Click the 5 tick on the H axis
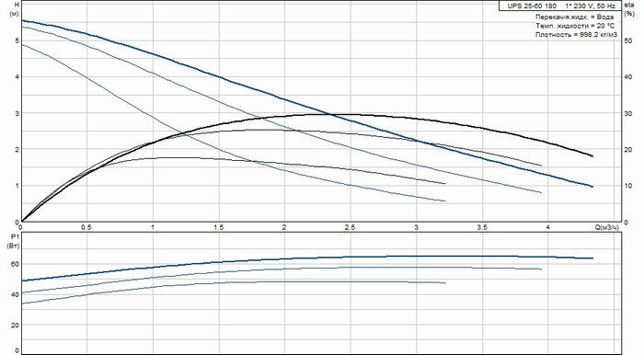 click(x=17, y=40)
